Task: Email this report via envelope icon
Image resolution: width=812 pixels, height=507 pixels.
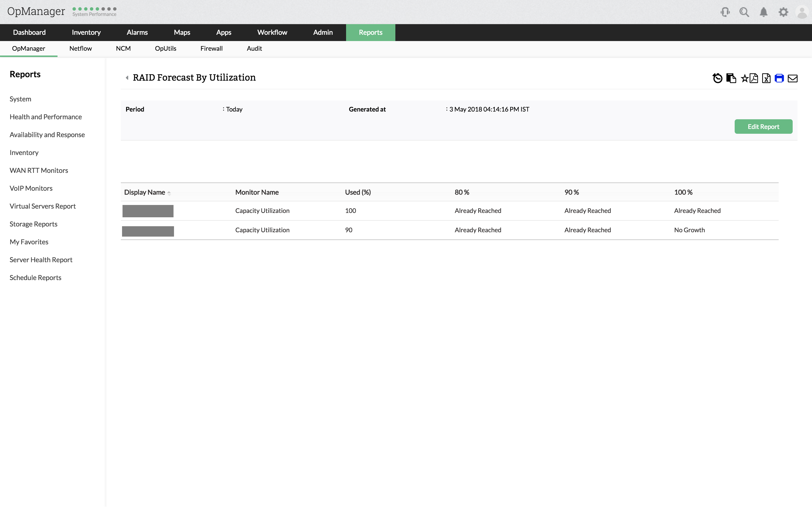Action: click(x=792, y=78)
